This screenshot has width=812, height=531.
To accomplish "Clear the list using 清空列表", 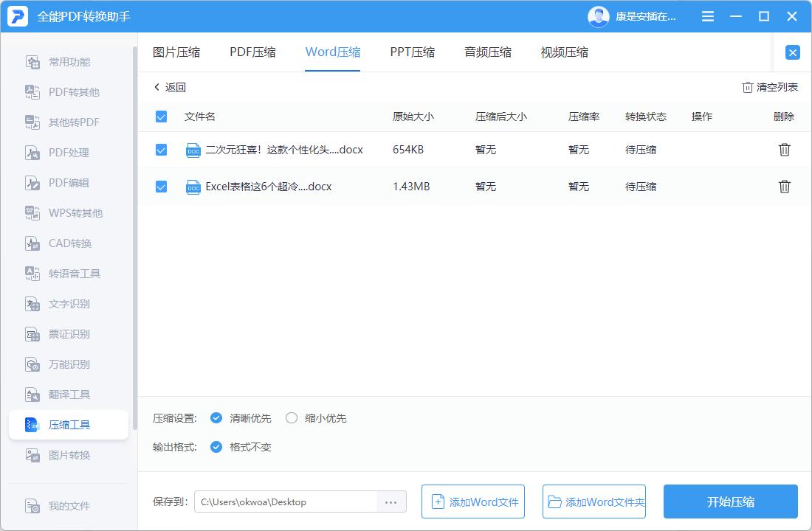I will (x=769, y=86).
